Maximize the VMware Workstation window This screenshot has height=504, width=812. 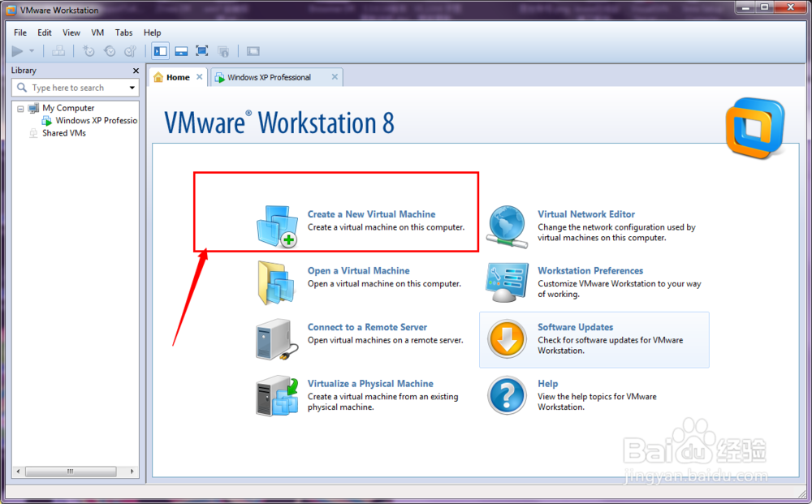coord(764,7)
